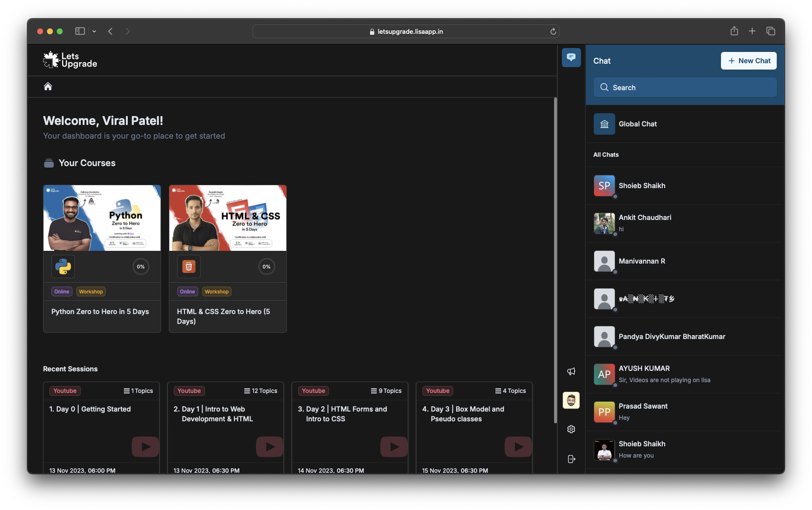The image size is (812, 510).
Task: Open the chat panel icon
Action: [x=571, y=57]
